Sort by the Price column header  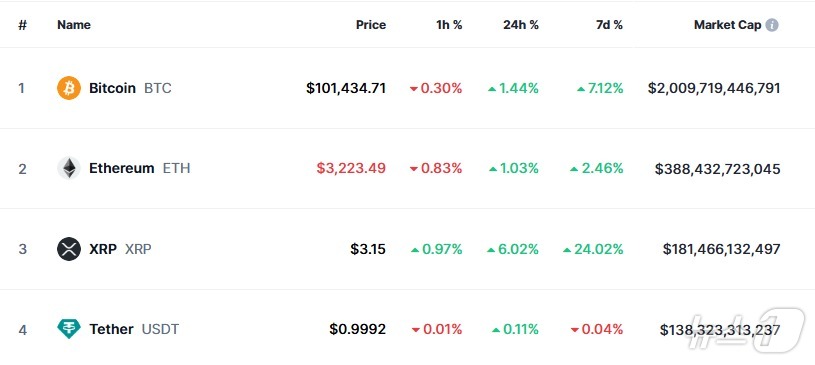click(x=371, y=25)
